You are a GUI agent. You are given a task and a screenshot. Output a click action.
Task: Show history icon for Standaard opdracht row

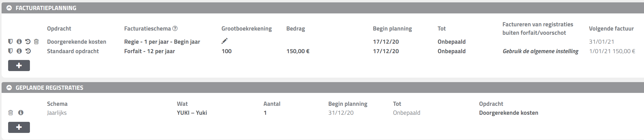coord(28,51)
